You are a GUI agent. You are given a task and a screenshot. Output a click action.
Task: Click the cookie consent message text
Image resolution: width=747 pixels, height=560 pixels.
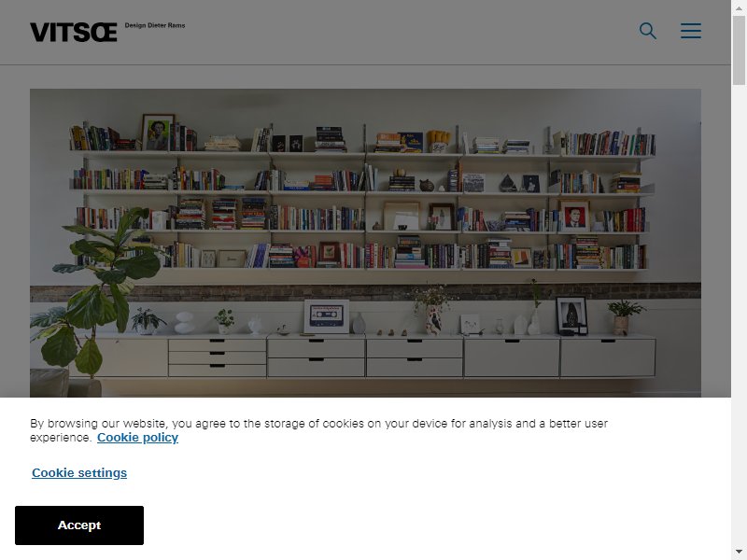[x=318, y=430]
